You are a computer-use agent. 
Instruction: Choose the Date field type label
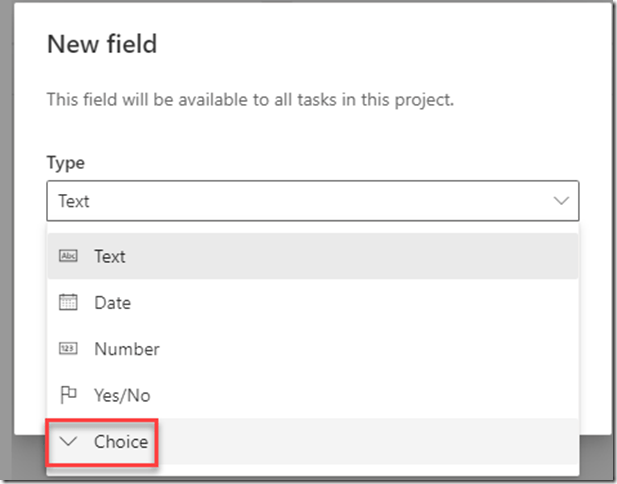tap(112, 302)
